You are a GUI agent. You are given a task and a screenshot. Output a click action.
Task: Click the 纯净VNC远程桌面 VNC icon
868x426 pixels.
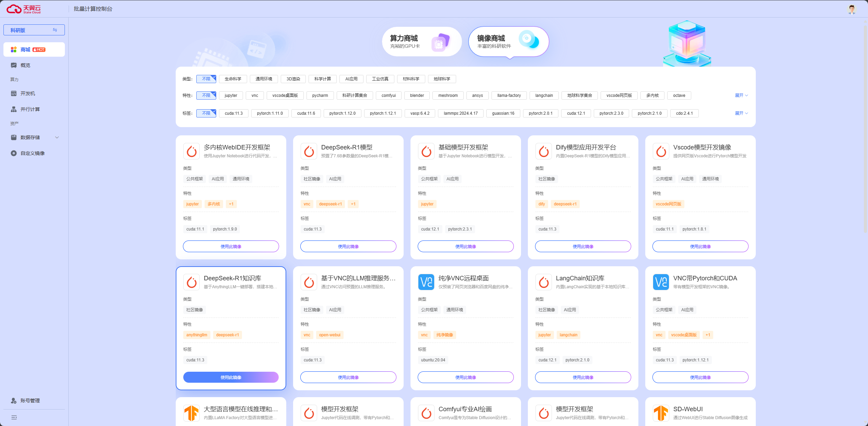[x=426, y=282]
